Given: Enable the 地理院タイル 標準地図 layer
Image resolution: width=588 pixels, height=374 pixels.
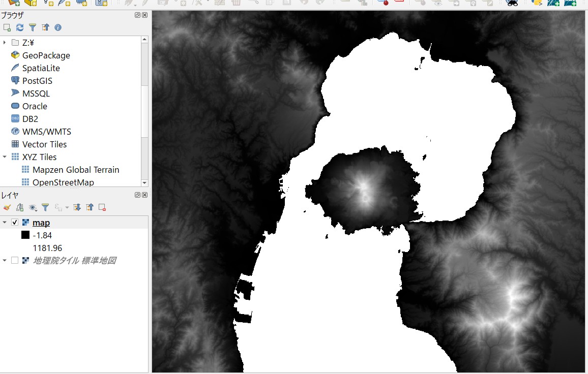Looking at the screenshot, I should pyautogui.click(x=15, y=260).
